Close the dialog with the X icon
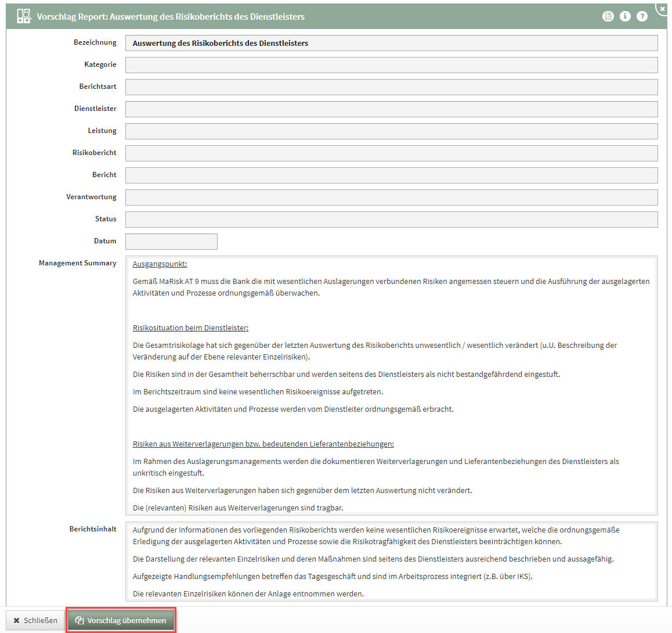672x633 pixels. (x=663, y=9)
